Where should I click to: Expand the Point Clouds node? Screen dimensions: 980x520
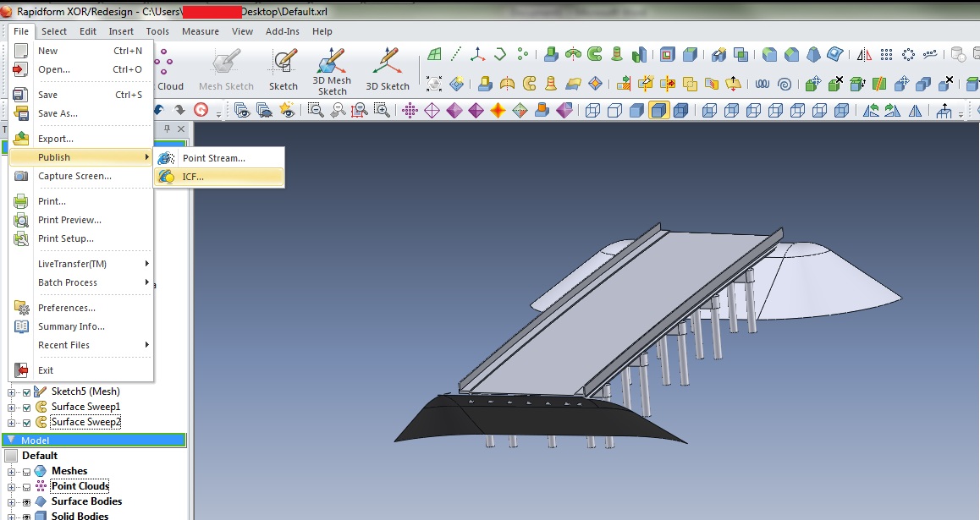10,486
